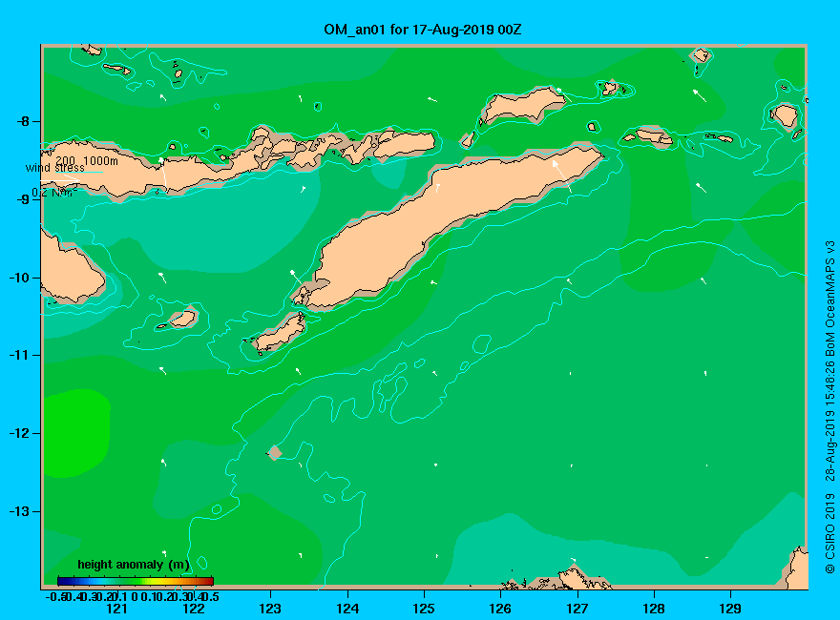Click the title "OM_an01 for 17-Aug-2019 00Z"
Screen dimensions: 840x620
pos(422,30)
